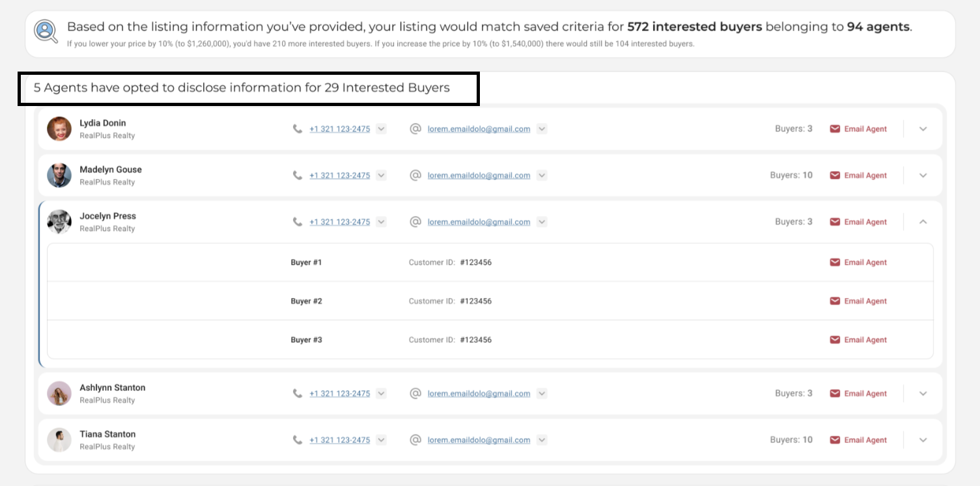Email Agent Madelyn Gouse
The height and width of the screenshot is (486, 980).
coord(858,175)
